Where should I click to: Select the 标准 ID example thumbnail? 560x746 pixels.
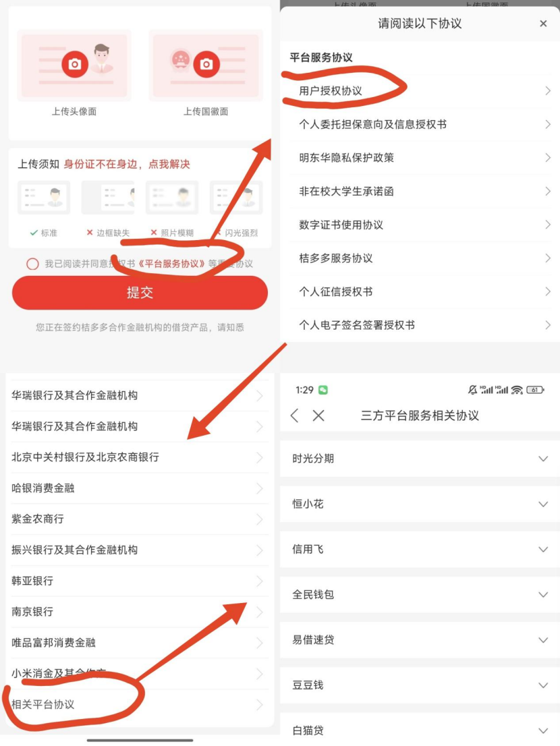coord(44,196)
